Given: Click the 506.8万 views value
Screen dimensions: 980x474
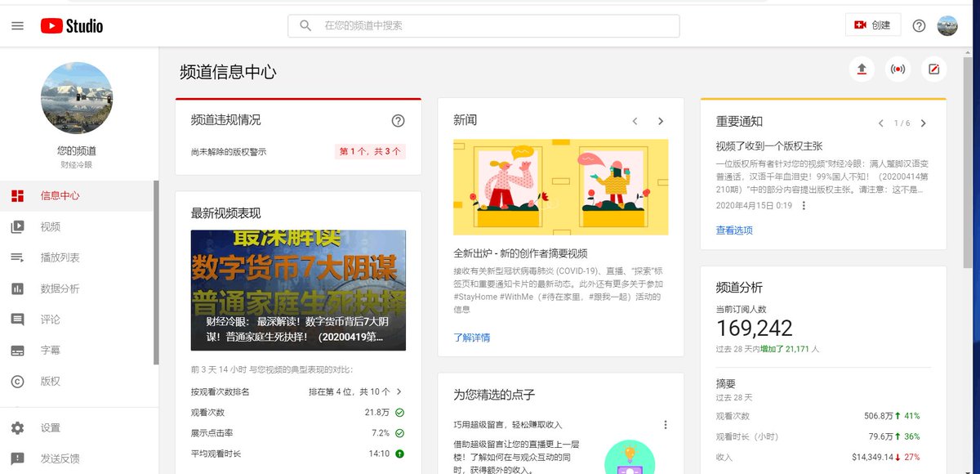Looking at the screenshot, I should 880,416.
